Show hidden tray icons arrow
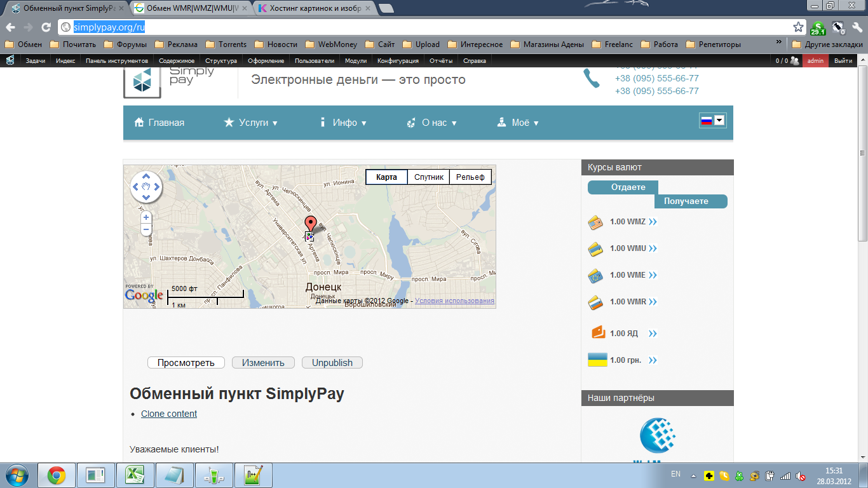This screenshot has height=488, width=868. [x=693, y=475]
